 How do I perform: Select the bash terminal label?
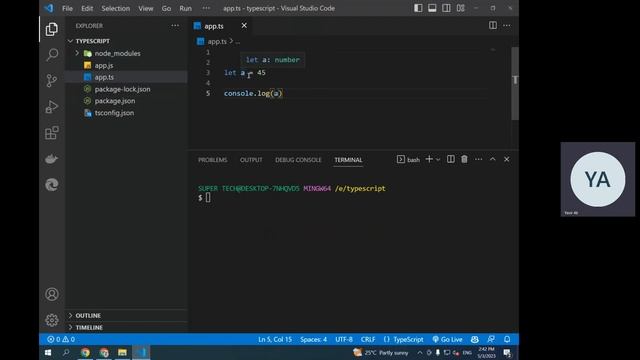[408, 160]
